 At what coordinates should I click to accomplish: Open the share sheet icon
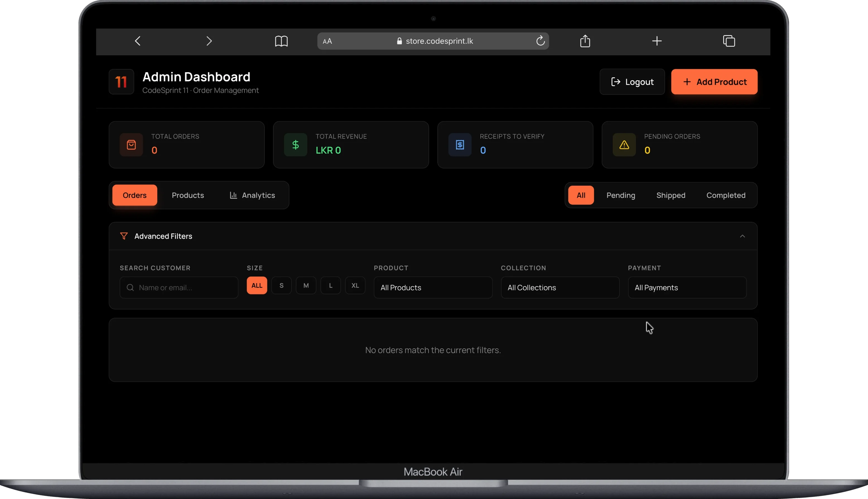tap(585, 41)
